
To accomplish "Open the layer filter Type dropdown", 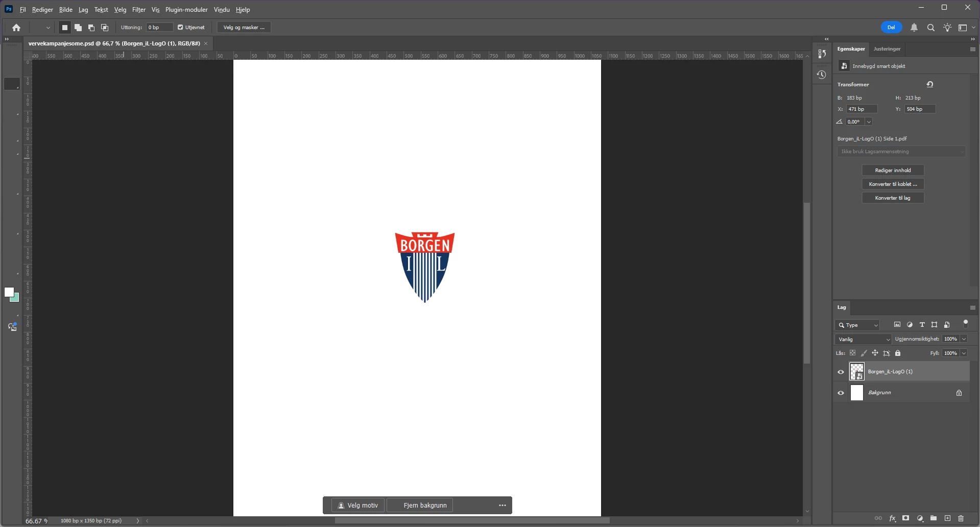I will pos(858,325).
